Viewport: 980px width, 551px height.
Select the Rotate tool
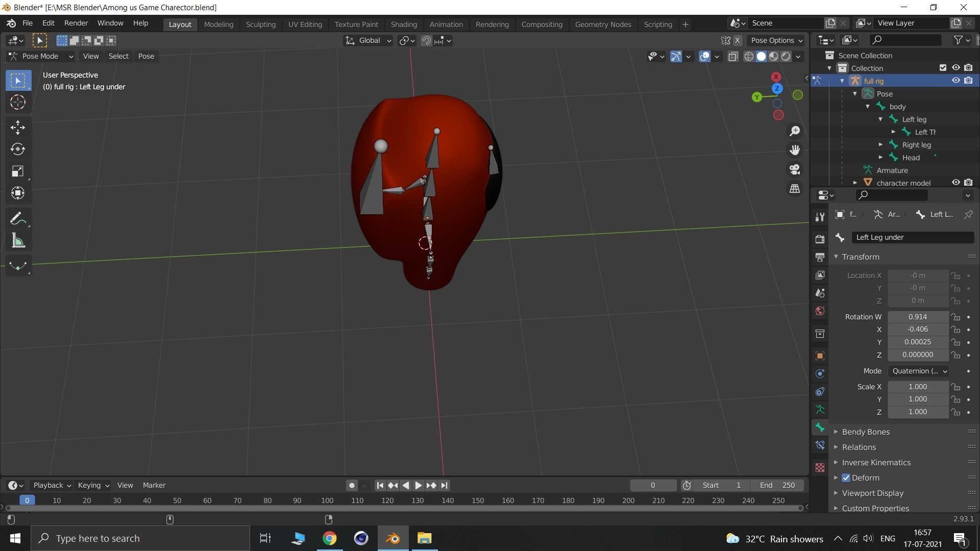tap(18, 149)
